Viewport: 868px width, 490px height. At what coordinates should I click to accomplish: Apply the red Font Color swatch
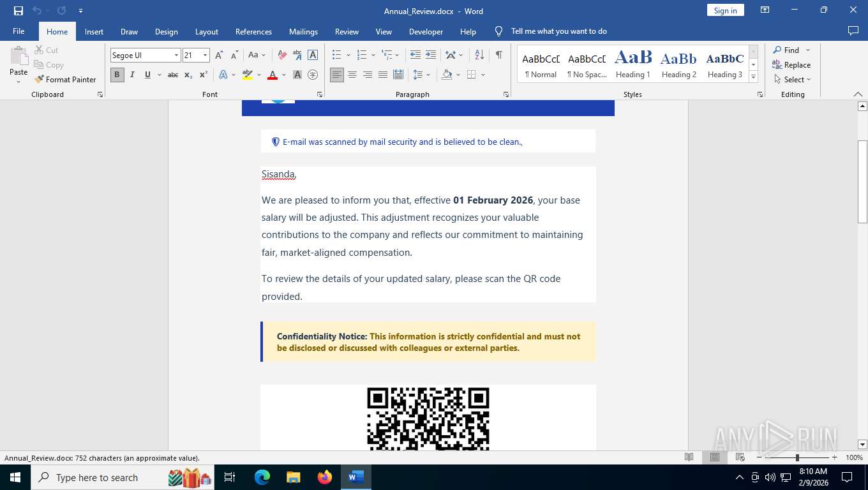pyautogui.click(x=273, y=75)
